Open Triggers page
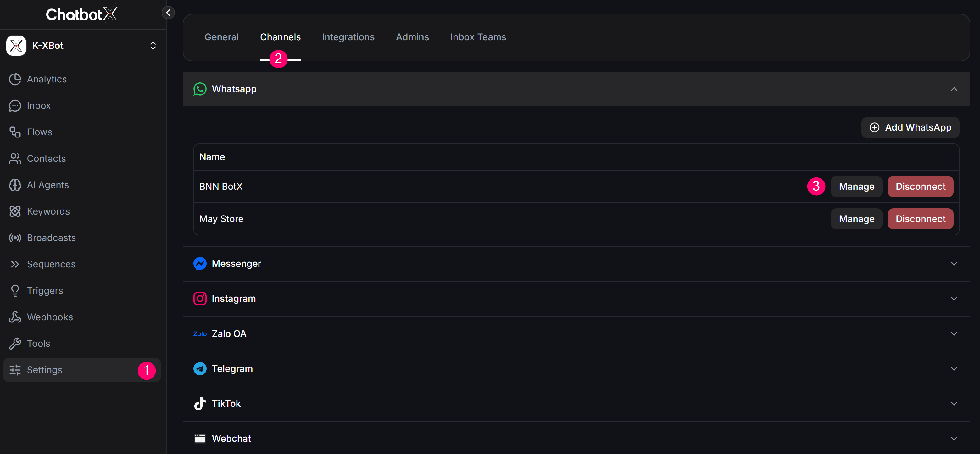 pyautogui.click(x=82, y=291)
